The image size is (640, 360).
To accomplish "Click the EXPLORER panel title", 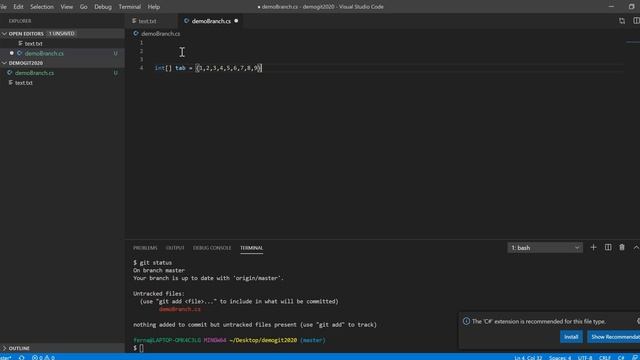I will point(20,21).
